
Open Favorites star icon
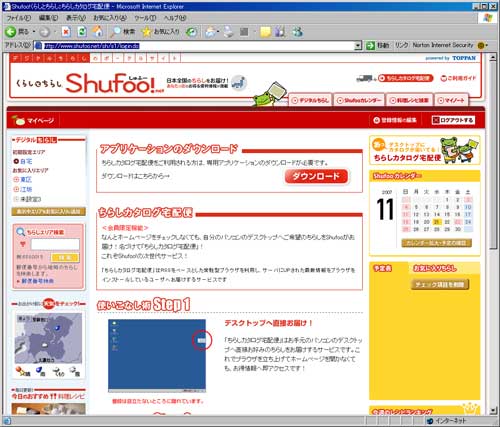(x=146, y=32)
